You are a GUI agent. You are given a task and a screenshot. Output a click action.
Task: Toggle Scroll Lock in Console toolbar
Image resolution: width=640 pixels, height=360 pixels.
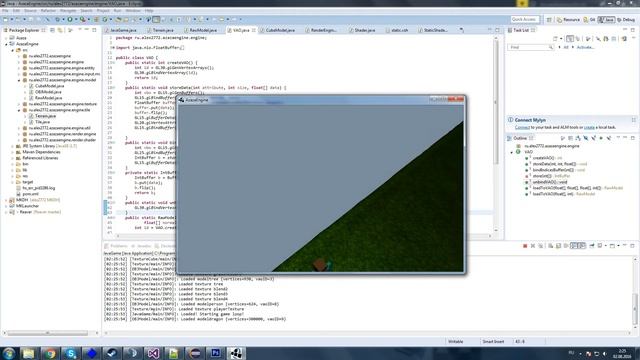pos(558,246)
